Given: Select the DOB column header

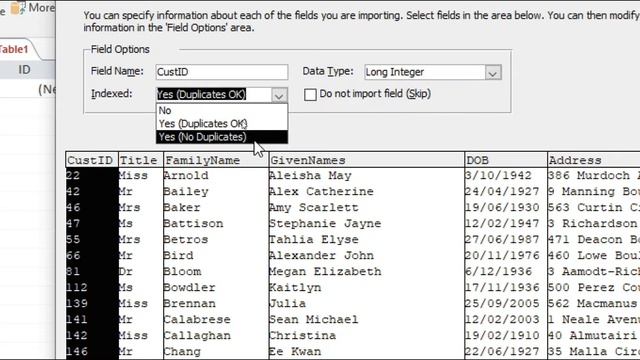Looking at the screenshot, I should 506,160.
